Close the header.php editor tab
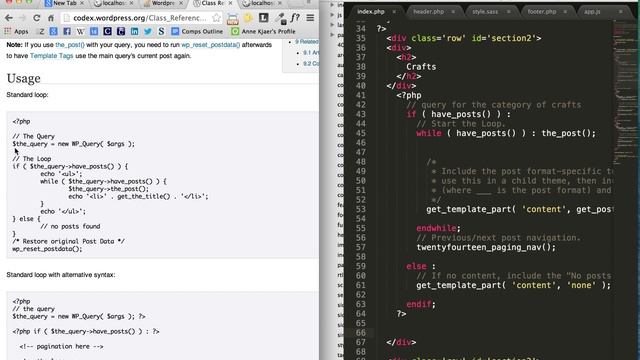 click(x=453, y=12)
